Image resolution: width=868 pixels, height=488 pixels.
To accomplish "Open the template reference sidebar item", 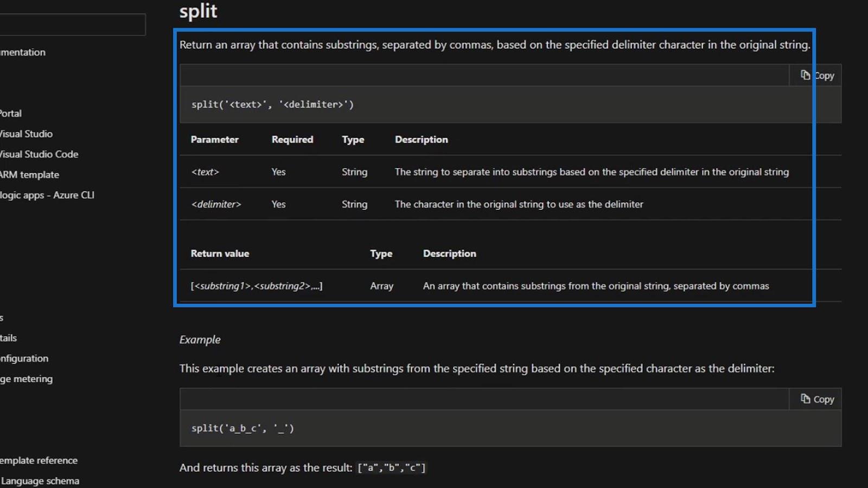I will tap(39, 460).
